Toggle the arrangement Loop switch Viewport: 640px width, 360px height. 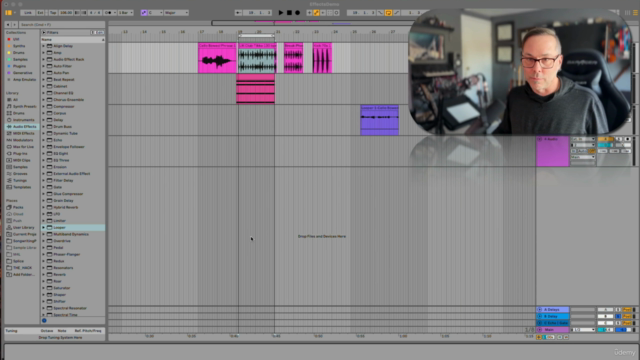(x=388, y=13)
